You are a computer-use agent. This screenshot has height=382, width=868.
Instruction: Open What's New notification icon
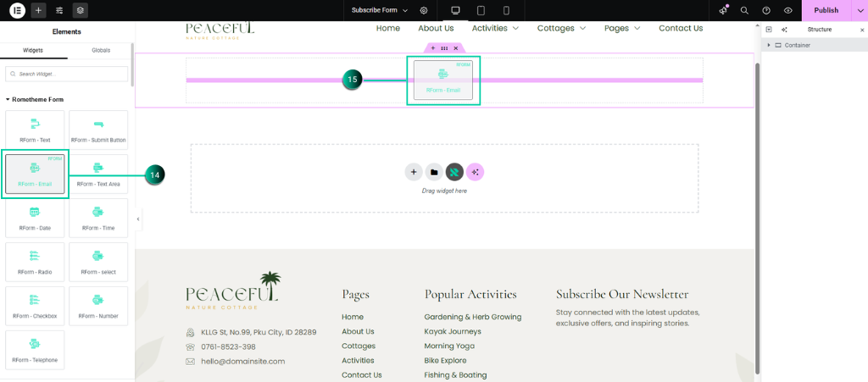coord(723,10)
